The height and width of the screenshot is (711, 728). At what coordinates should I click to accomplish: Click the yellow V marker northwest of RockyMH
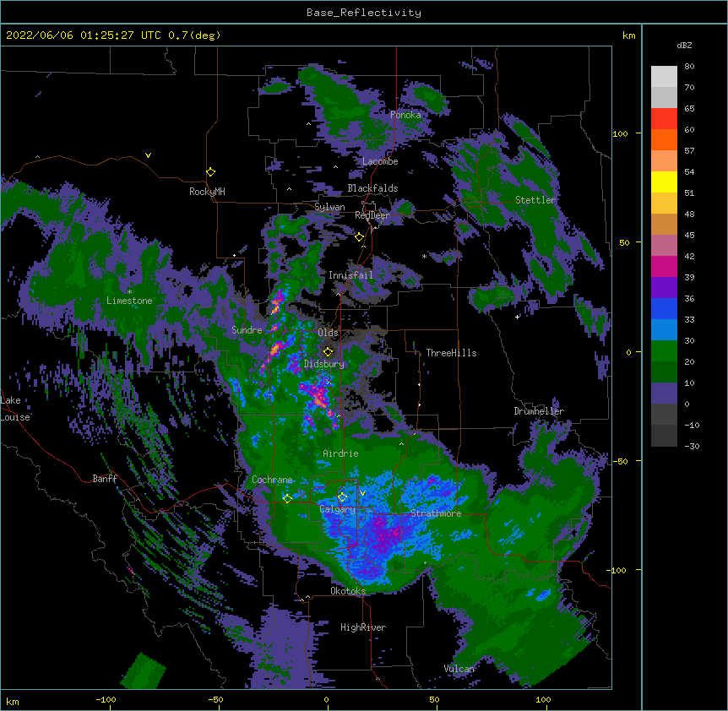[148, 155]
